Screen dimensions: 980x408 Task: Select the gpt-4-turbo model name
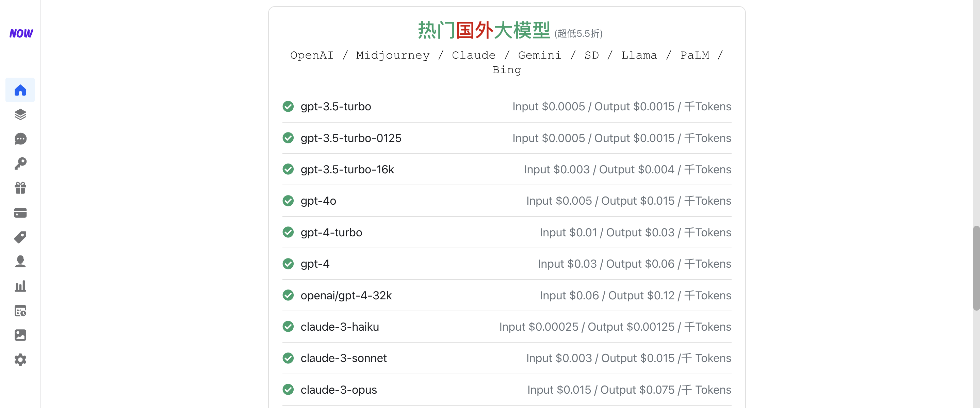pos(331,232)
